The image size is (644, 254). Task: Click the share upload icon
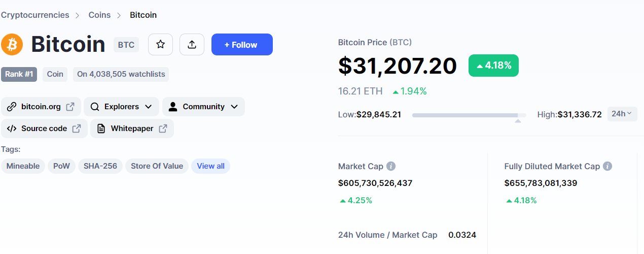pos(192,45)
